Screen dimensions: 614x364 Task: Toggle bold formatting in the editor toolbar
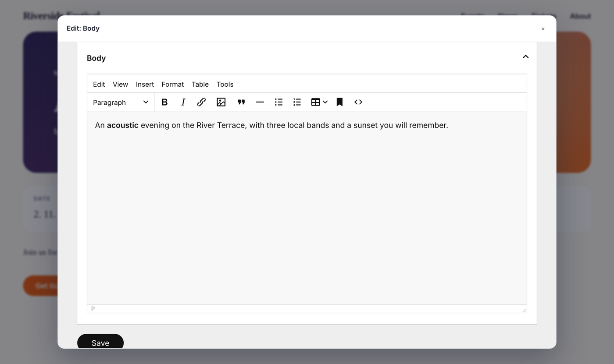pyautogui.click(x=164, y=102)
